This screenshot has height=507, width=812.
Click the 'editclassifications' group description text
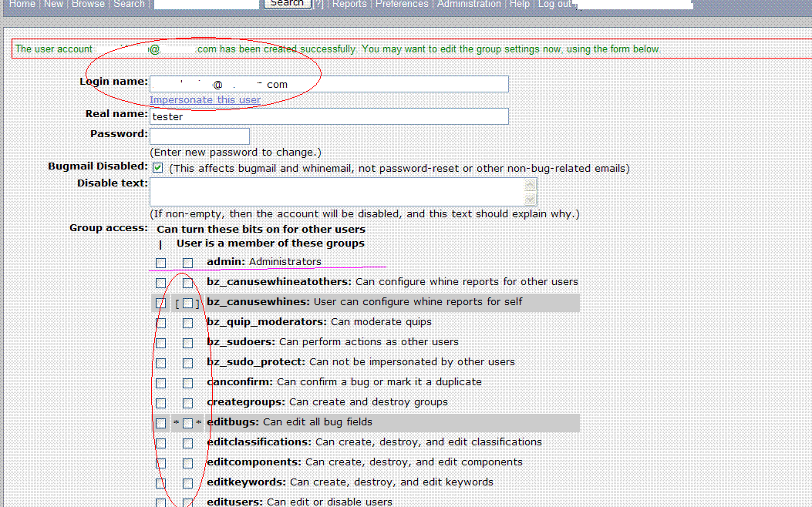[x=375, y=442]
